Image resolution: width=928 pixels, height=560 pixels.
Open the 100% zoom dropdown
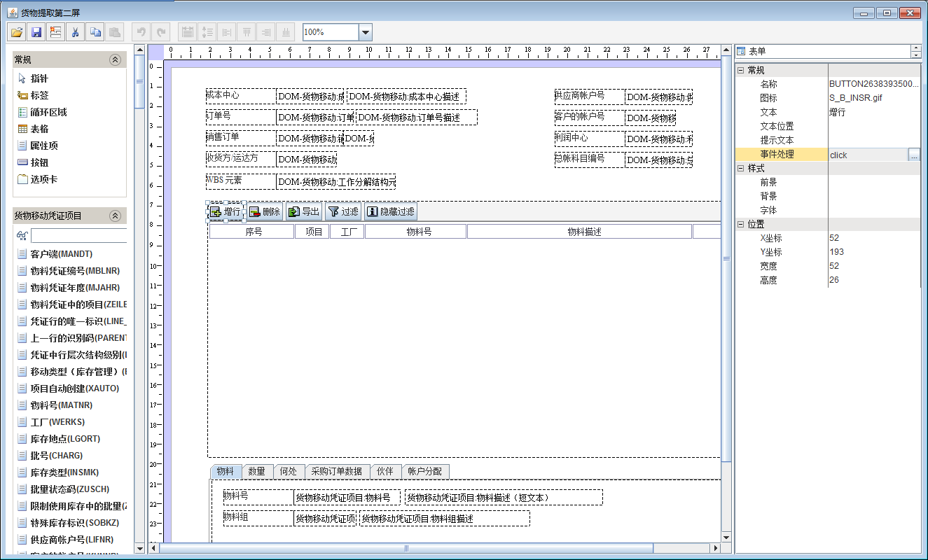[x=365, y=32]
